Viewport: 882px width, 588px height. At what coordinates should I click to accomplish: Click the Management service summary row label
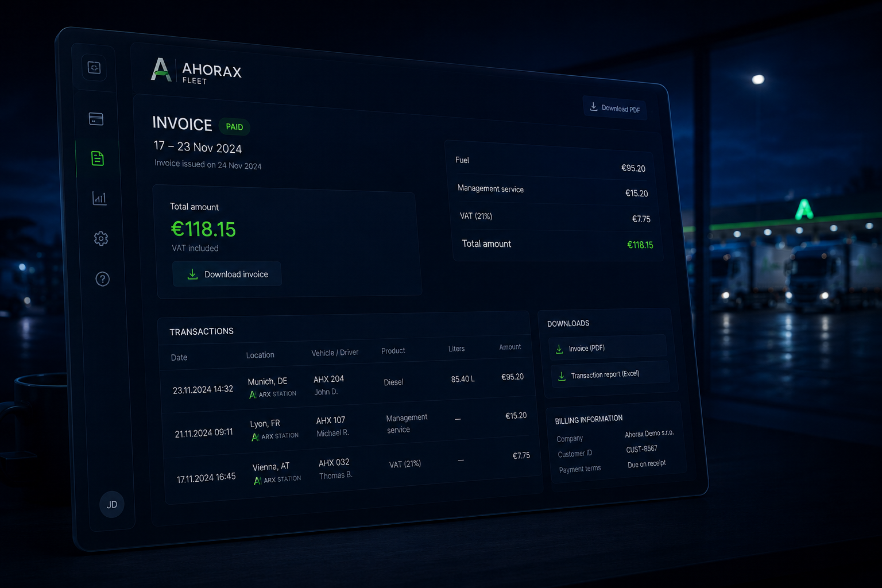click(x=491, y=188)
